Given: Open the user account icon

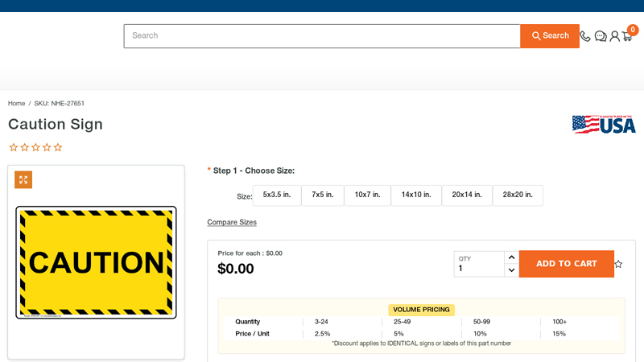Looking at the screenshot, I should (x=614, y=36).
